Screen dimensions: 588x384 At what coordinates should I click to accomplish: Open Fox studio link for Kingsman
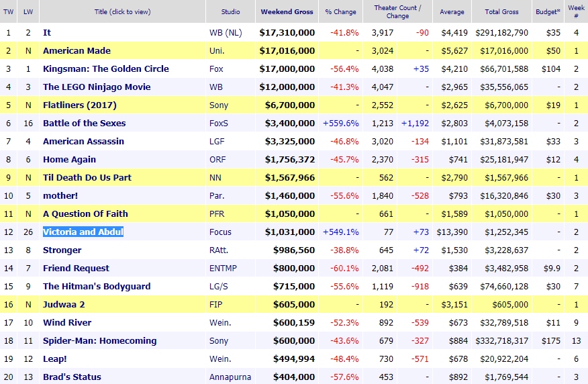216,68
